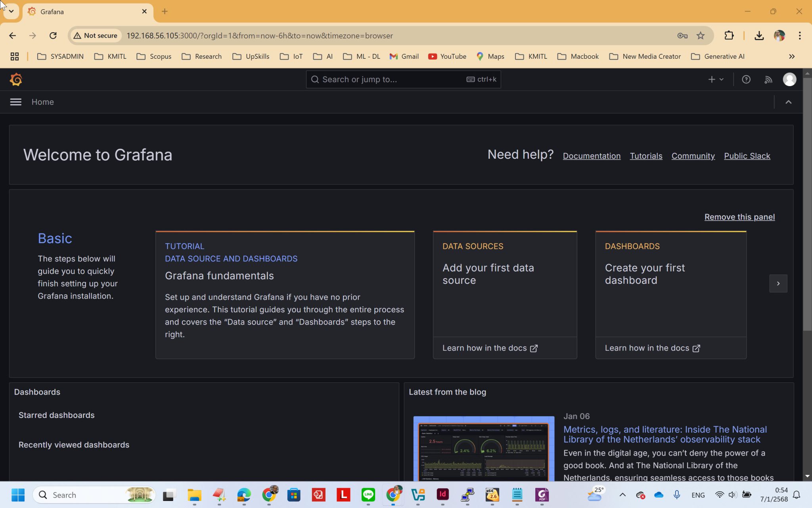Viewport: 812px width, 508px height.
Task: Open LINE from the taskbar
Action: (368, 495)
